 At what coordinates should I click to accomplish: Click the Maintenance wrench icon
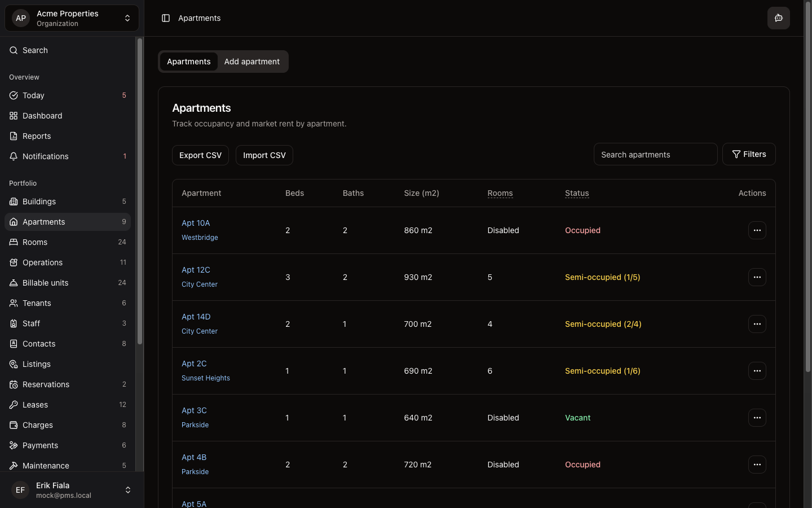[x=14, y=466]
